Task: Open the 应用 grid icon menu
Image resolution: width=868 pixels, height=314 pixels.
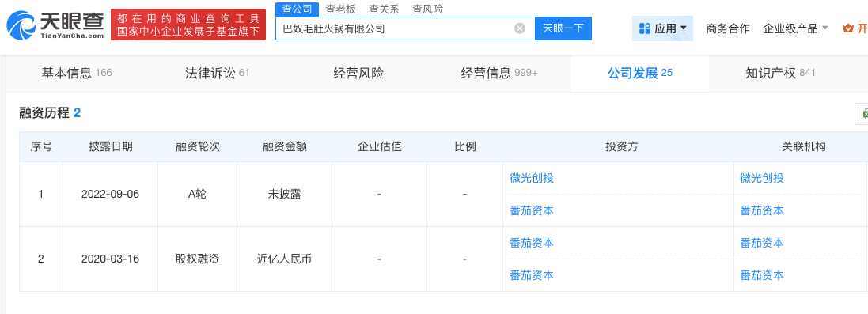Action: pos(644,28)
